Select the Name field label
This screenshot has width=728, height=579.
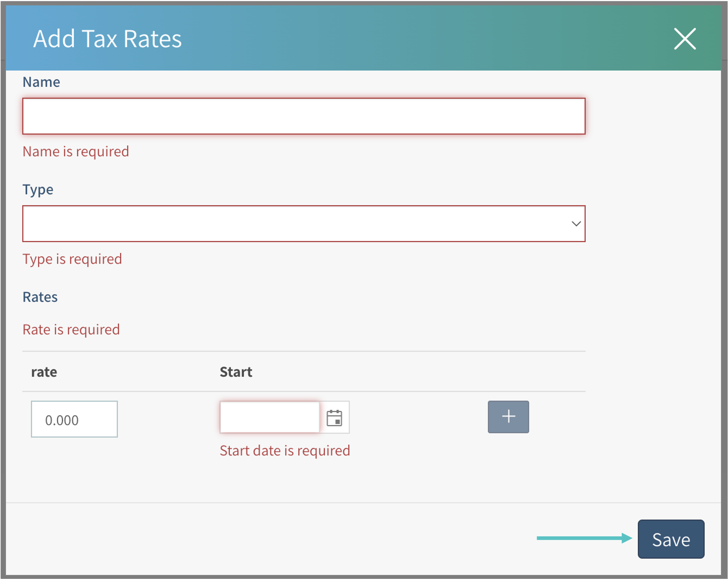pyautogui.click(x=41, y=82)
